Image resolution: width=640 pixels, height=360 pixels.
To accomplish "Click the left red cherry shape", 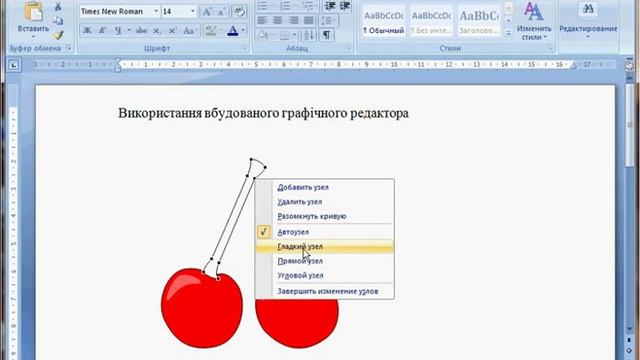I will [x=202, y=308].
